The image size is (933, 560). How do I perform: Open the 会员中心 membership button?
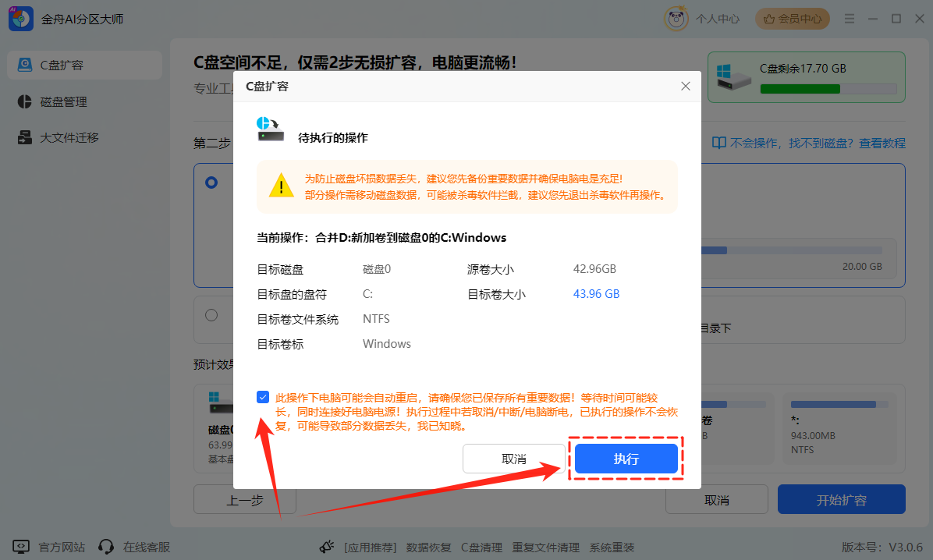[x=793, y=18]
